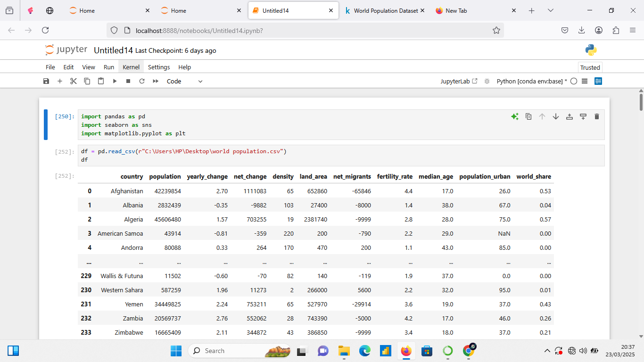644x362 pixels.
Task: Open the View menu
Action: coord(89,67)
